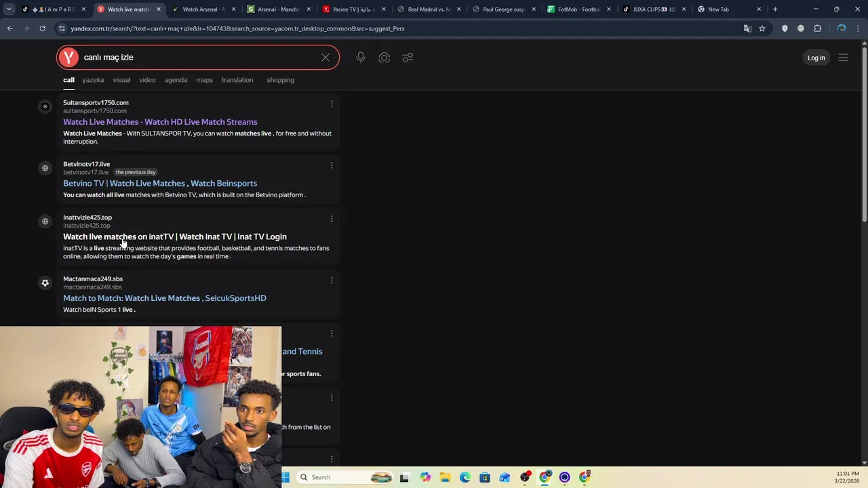
Task: Open File Explorer from the taskbar
Action: pyautogui.click(x=445, y=477)
